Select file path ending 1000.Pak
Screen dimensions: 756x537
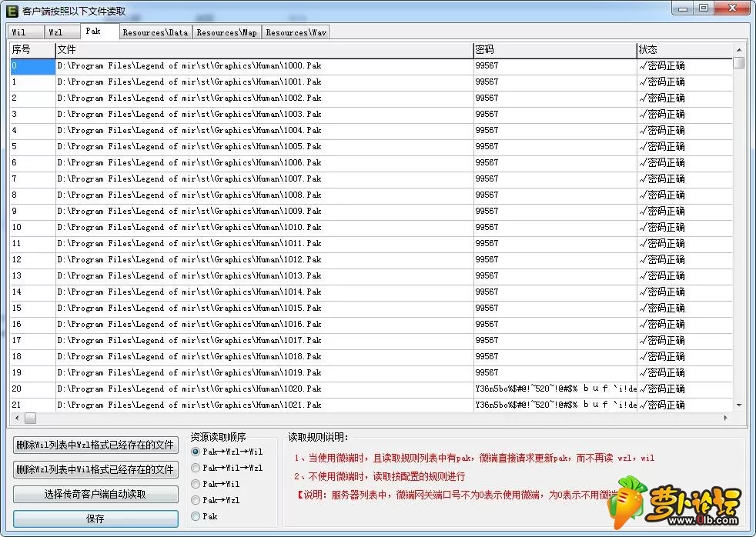[264, 66]
